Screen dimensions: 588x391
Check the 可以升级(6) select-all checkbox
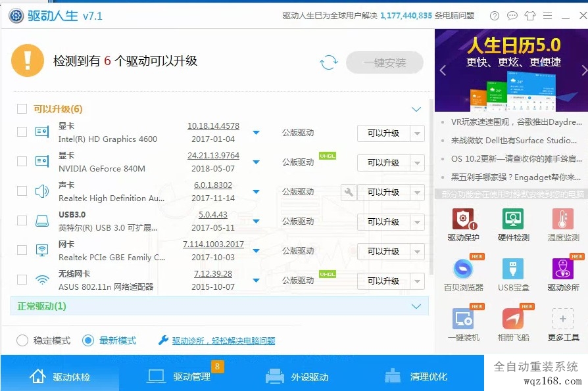[x=22, y=109]
